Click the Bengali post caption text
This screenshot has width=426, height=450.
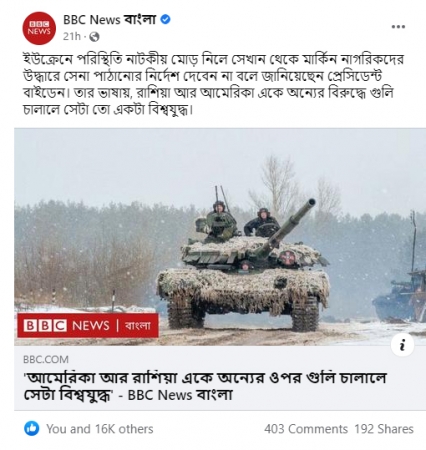coord(213,84)
